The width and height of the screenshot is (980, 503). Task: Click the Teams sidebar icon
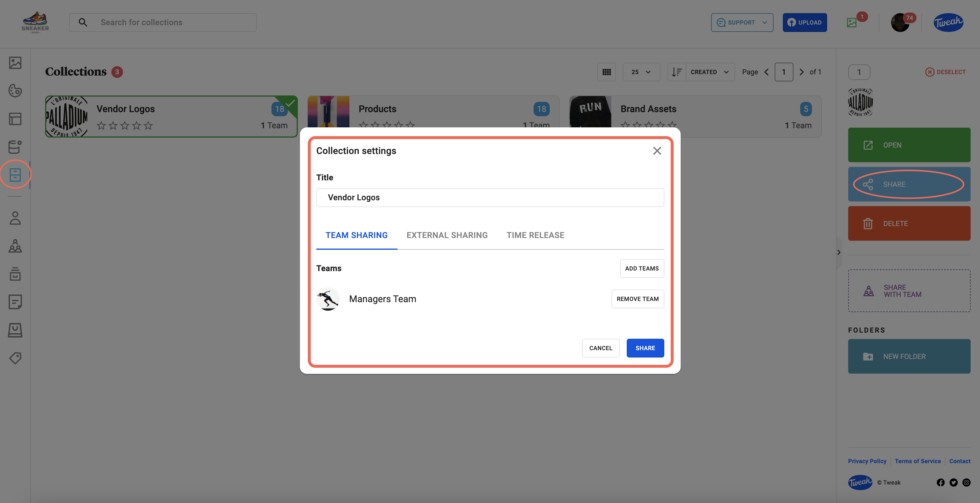point(15,246)
